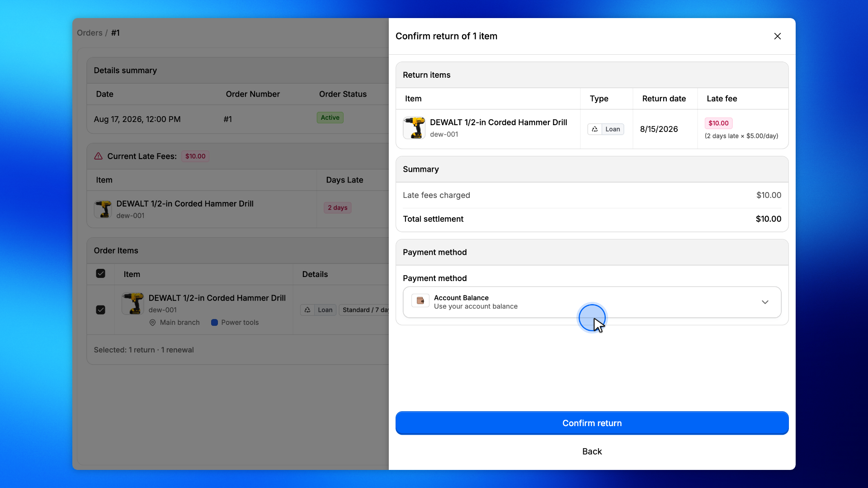Click the dew-001 code in Return items
The height and width of the screenshot is (488, 868).
point(444,134)
